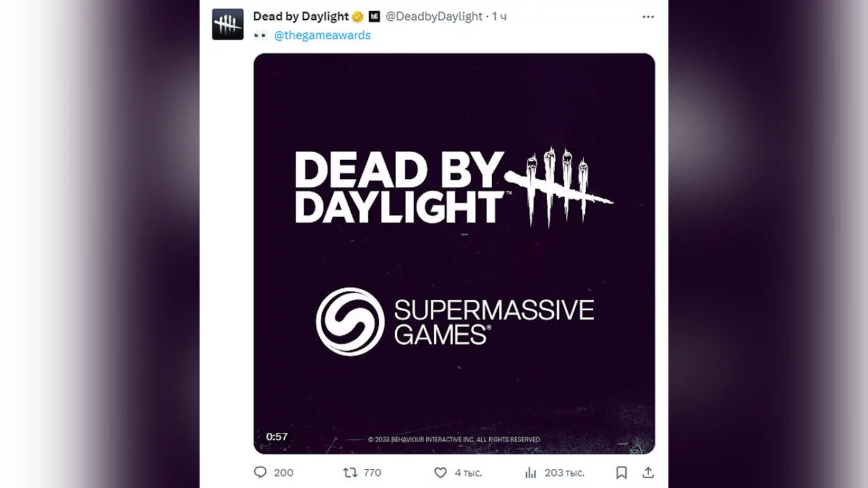The width and height of the screenshot is (868, 488).
Task: Toggle the bookmark icon on the tweet
Action: (621, 472)
